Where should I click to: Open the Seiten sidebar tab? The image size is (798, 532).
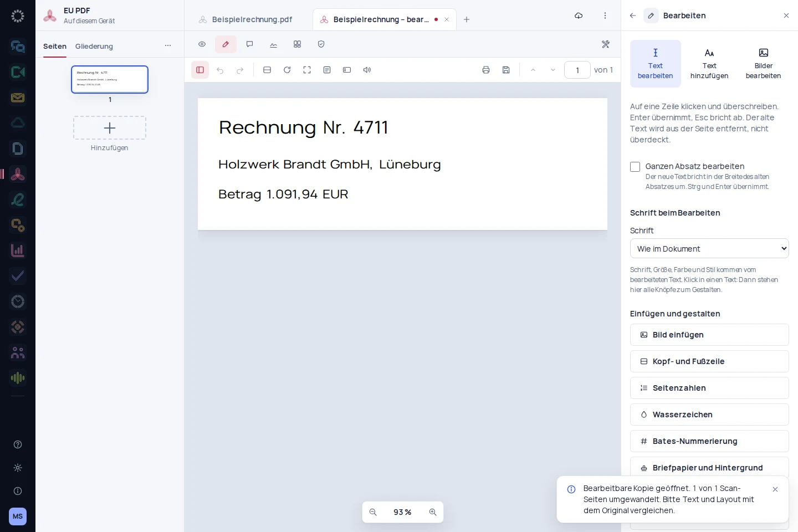tap(55, 46)
